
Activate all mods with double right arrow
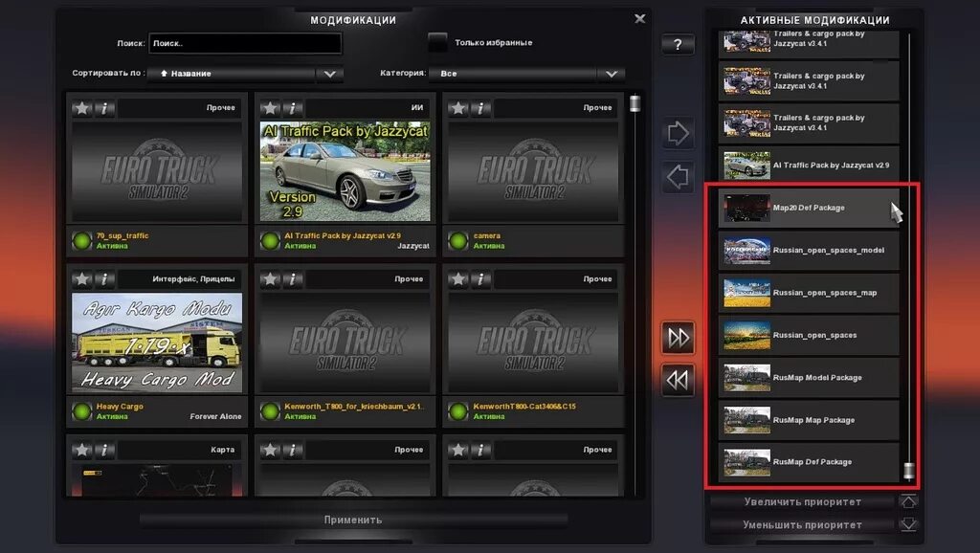[x=679, y=338]
